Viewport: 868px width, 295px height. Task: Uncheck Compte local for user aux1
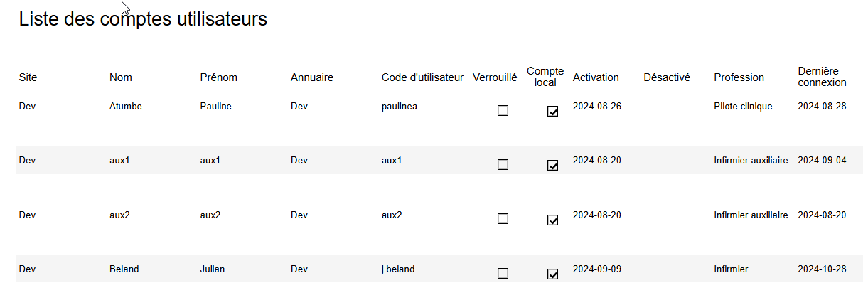(552, 165)
